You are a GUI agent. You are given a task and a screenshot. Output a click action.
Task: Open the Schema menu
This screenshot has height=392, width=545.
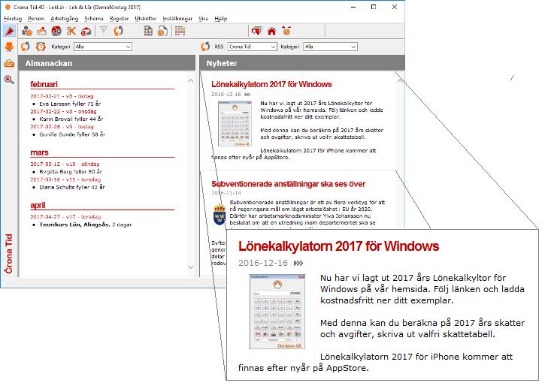coord(94,19)
